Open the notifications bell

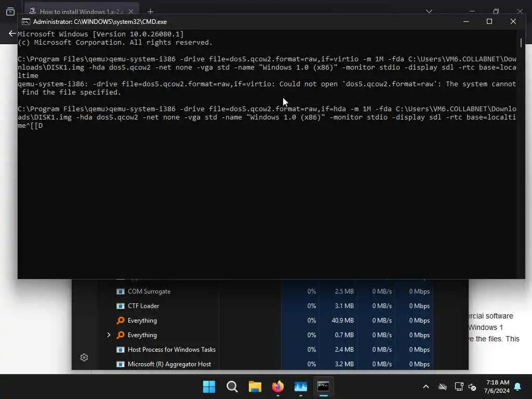click(x=517, y=387)
